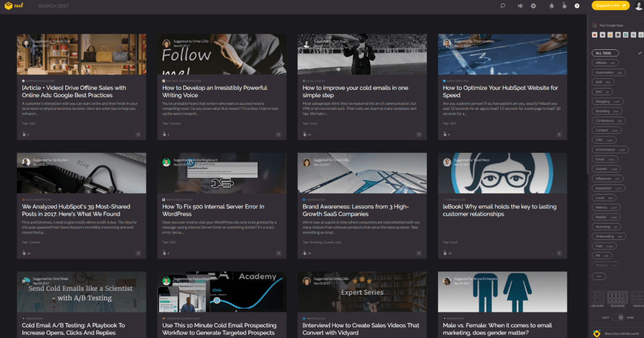
Task: Sort by most clicked using pointing hand icon
Action: pos(564,6)
